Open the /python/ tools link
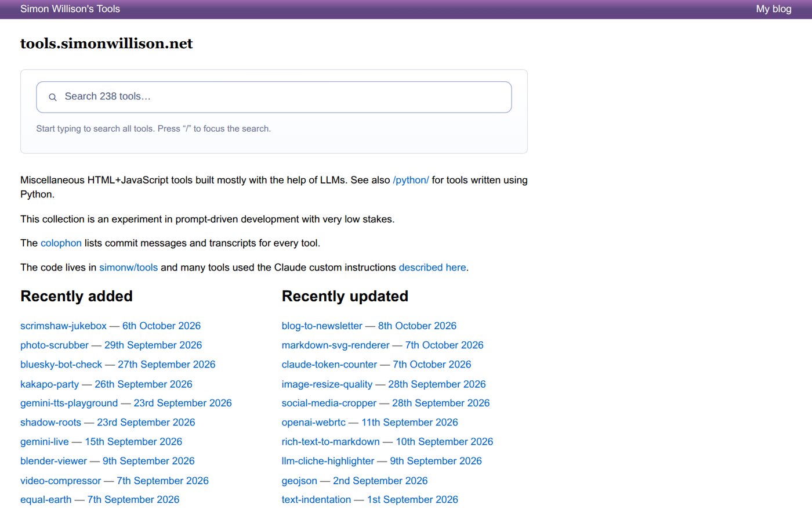The width and height of the screenshot is (812, 508). pyautogui.click(x=411, y=180)
